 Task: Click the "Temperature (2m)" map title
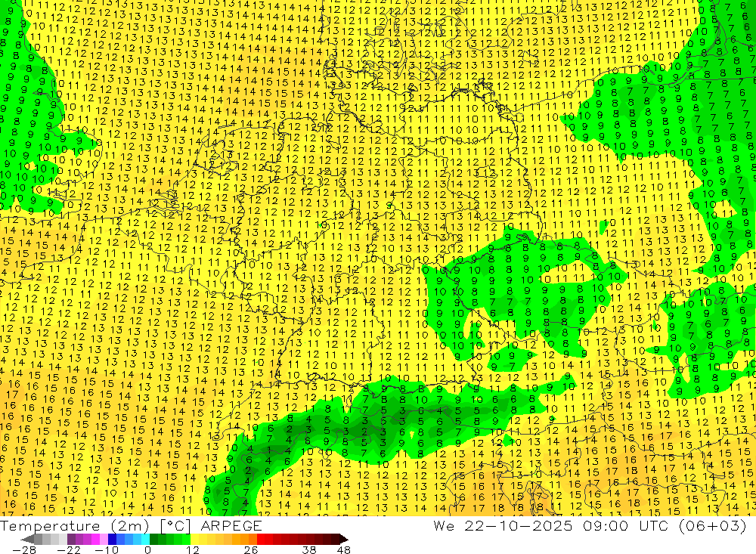point(74,526)
